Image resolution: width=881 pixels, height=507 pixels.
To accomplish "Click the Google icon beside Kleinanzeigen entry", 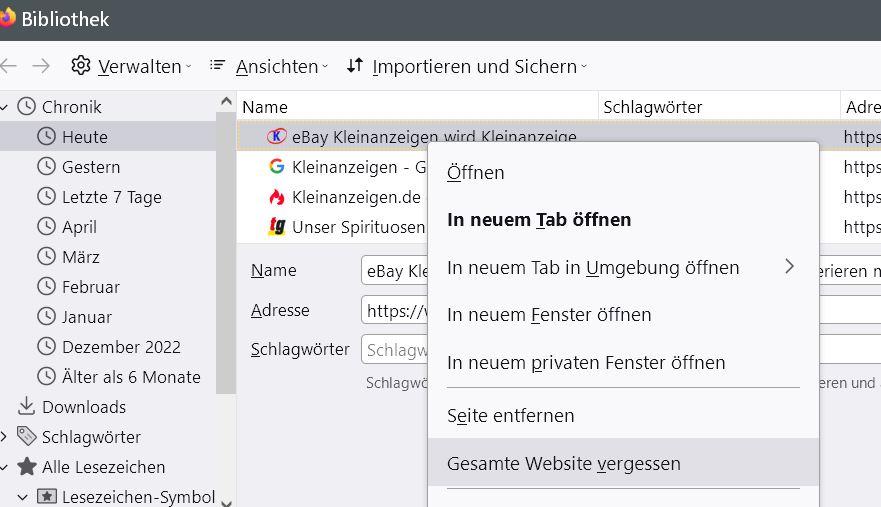I will (x=277, y=167).
